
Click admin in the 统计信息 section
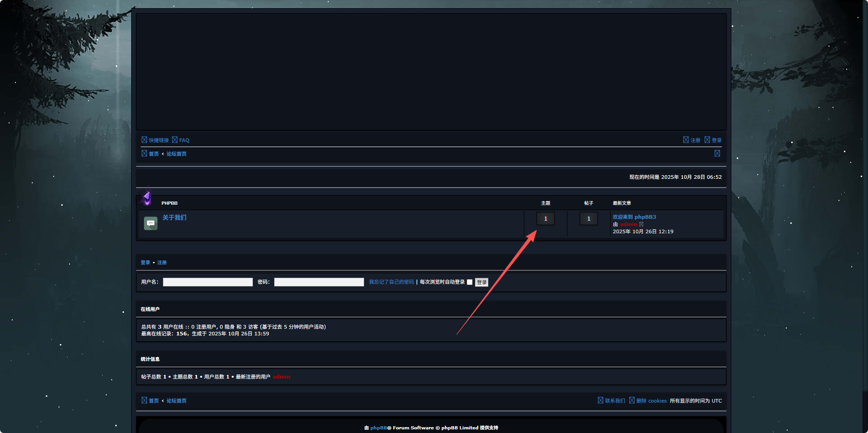click(281, 377)
